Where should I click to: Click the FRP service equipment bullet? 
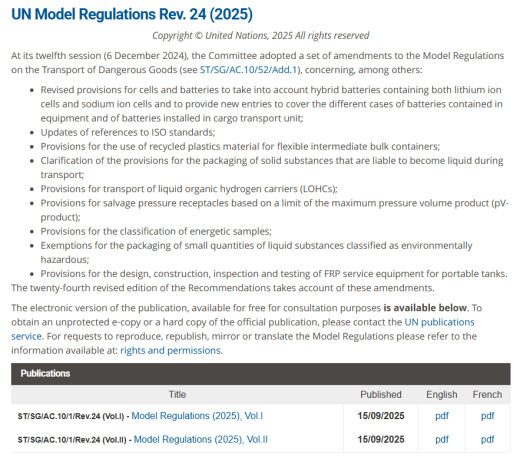274,274
